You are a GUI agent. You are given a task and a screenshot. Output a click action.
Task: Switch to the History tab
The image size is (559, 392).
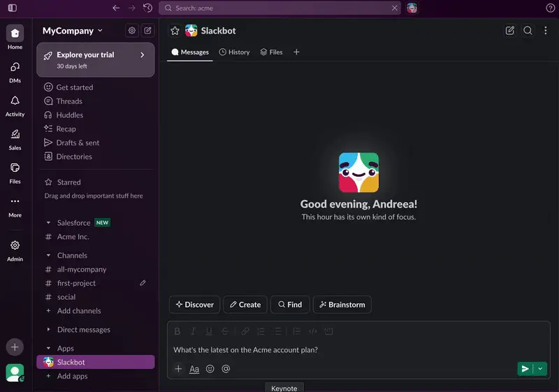(x=234, y=52)
